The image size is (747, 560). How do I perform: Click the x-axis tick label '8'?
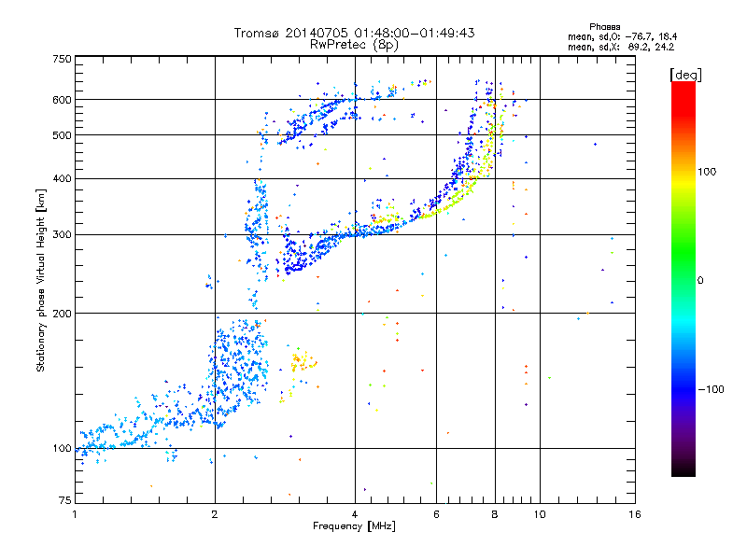pyautogui.click(x=495, y=514)
